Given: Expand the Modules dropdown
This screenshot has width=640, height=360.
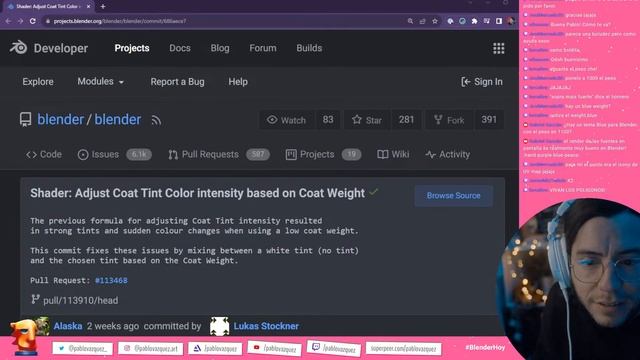Looking at the screenshot, I should click(x=100, y=82).
